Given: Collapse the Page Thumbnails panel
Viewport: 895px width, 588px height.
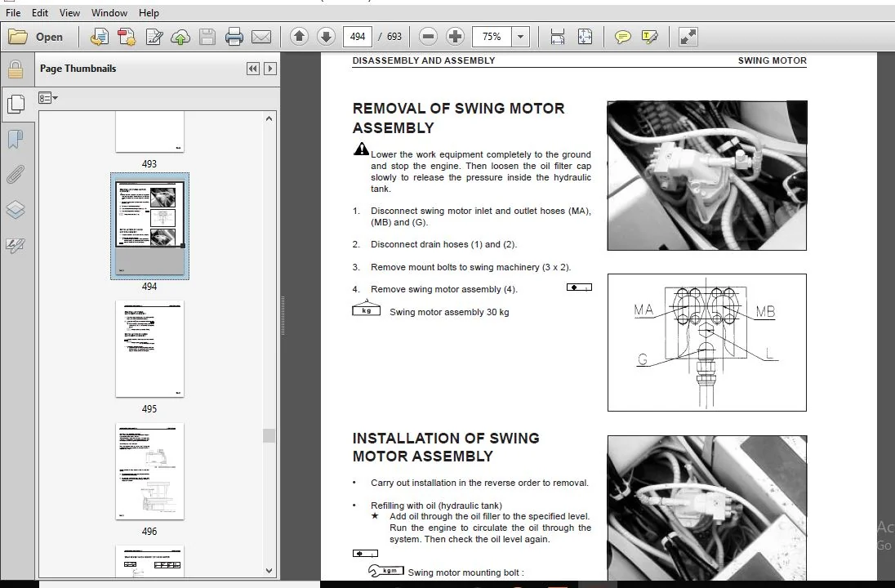Looking at the screenshot, I should (253, 69).
